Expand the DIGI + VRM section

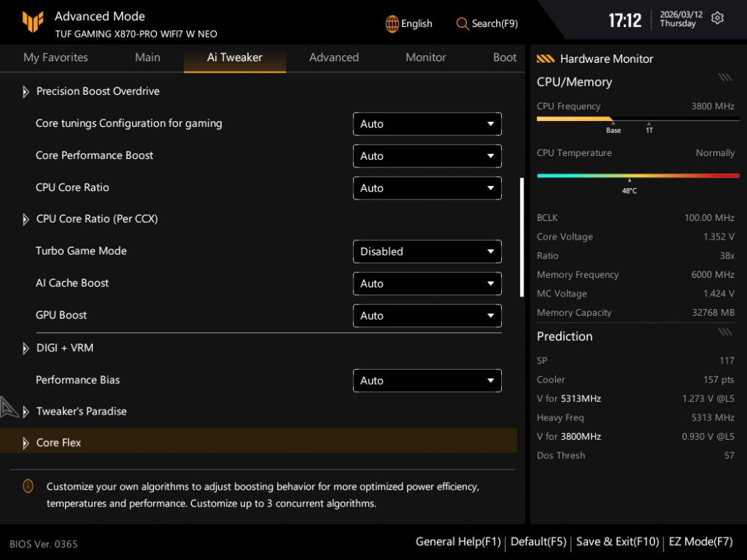tap(65, 348)
